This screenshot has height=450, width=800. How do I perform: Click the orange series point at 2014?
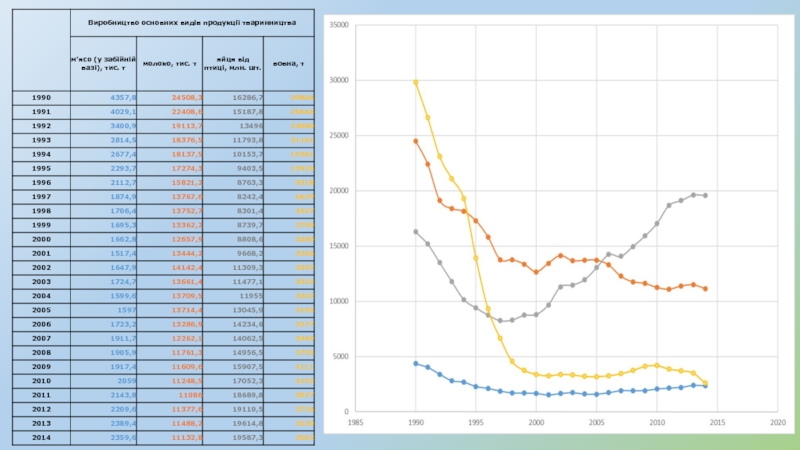706,289
